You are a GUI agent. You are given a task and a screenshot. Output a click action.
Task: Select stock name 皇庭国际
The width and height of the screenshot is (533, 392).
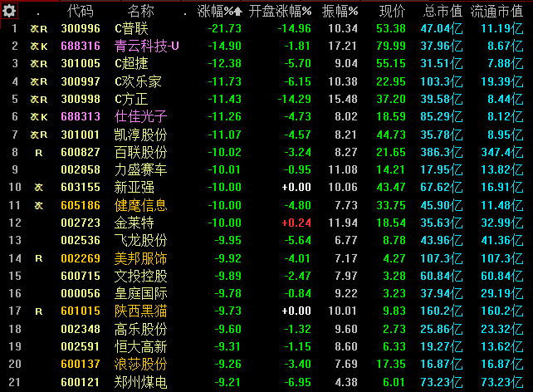point(141,293)
